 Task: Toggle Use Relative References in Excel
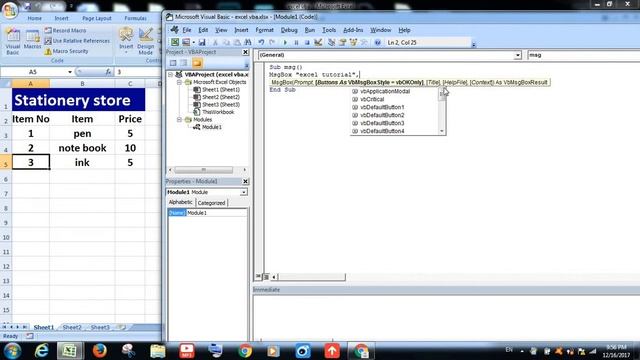[x=77, y=41]
